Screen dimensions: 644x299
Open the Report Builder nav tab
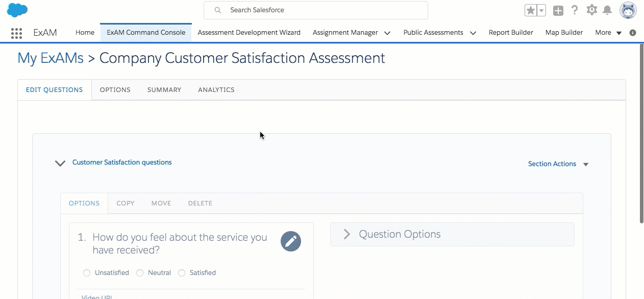511,33
